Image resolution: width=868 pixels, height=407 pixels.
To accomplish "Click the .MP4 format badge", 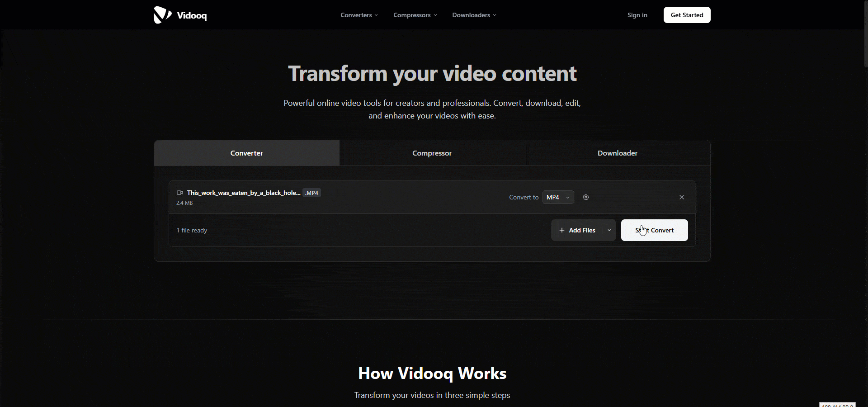I will 311,193.
